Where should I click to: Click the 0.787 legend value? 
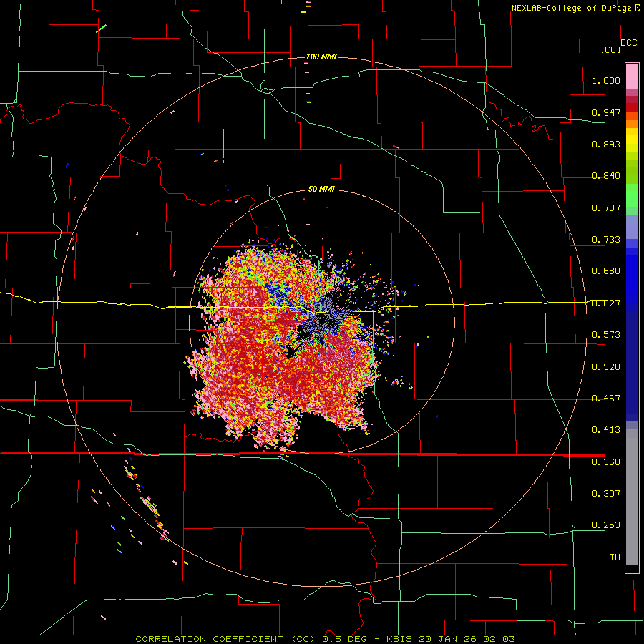606,208
